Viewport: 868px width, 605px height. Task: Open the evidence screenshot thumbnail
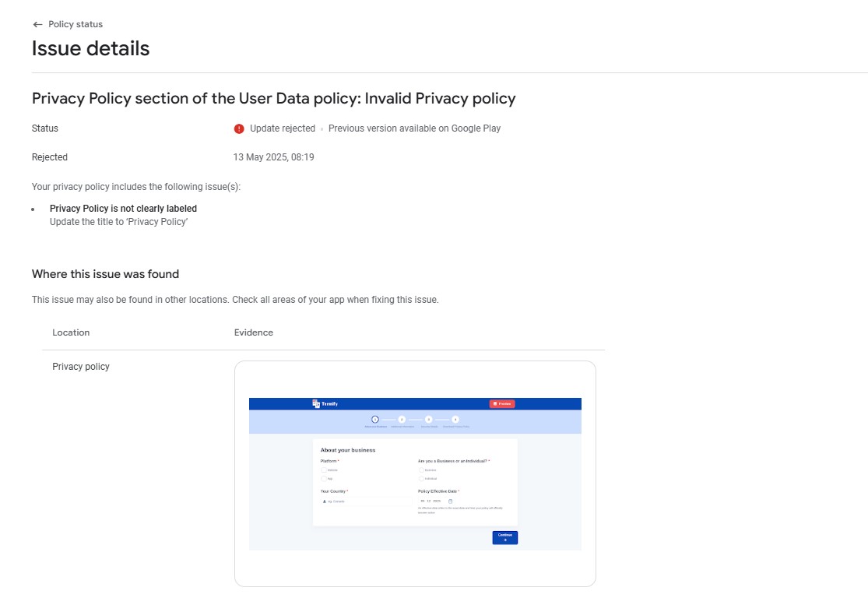pyautogui.click(x=415, y=474)
